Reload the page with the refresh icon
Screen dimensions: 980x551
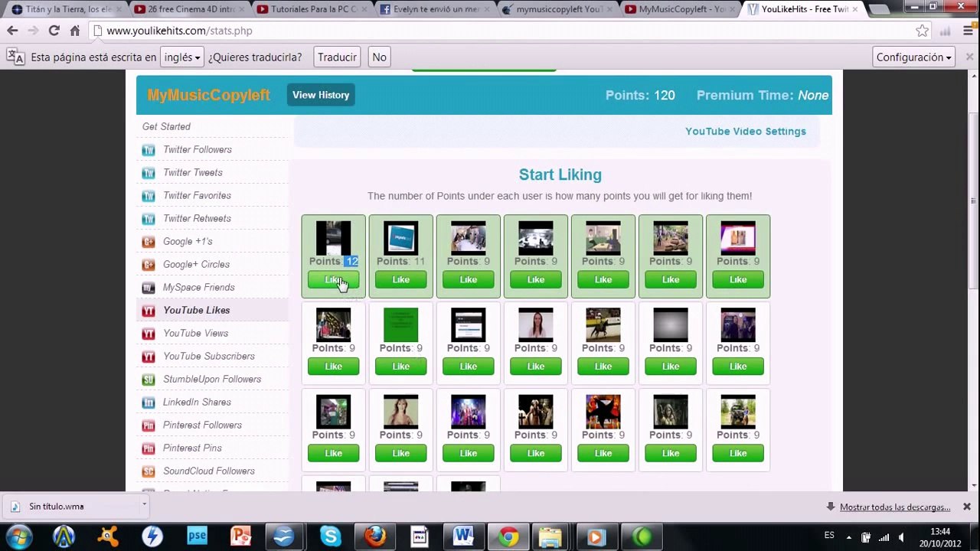click(x=54, y=31)
